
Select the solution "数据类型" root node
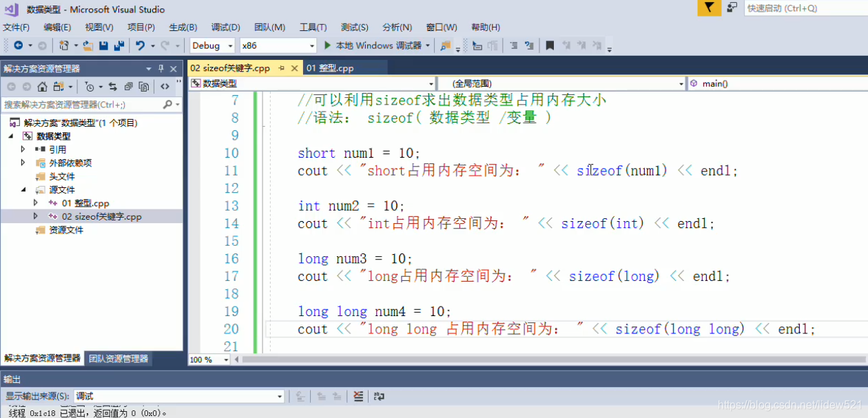tap(74, 123)
